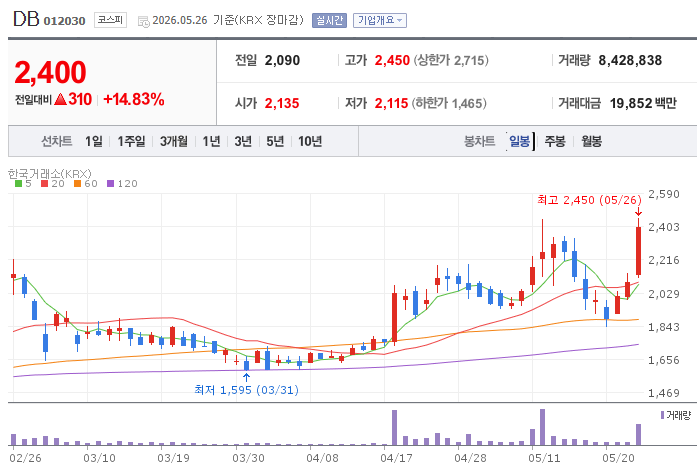Click the DB stock name heading

pos(26,19)
